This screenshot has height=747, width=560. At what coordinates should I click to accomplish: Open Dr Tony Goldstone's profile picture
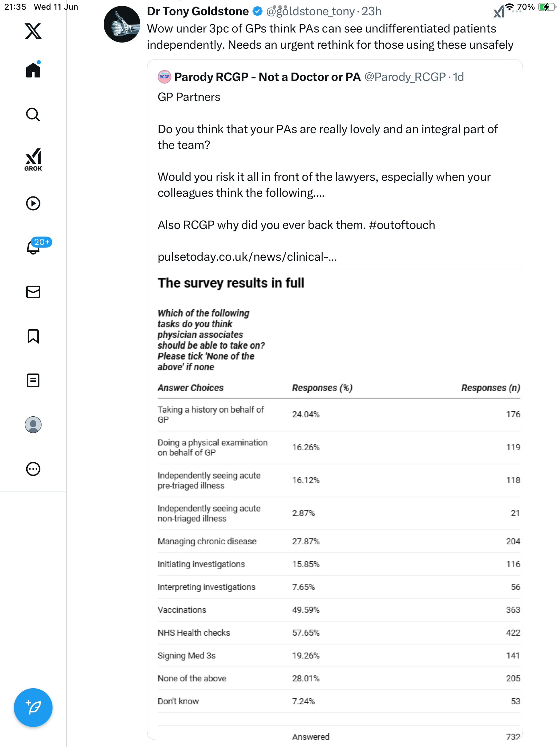click(x=122, y=24)
